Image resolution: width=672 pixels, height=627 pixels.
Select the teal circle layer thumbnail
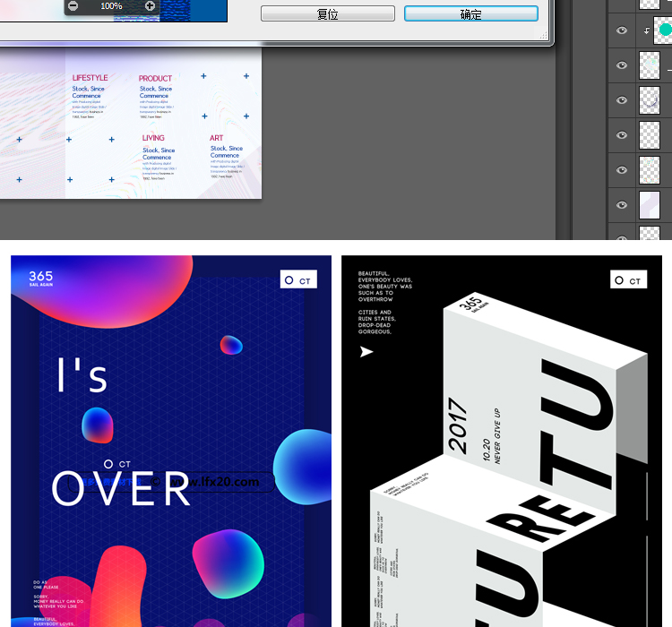pyautogui.click(x=663, y=30)
